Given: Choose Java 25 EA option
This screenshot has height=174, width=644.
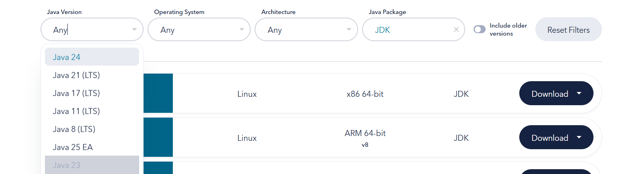Looking at the screenshot, I should coord(92,147).
